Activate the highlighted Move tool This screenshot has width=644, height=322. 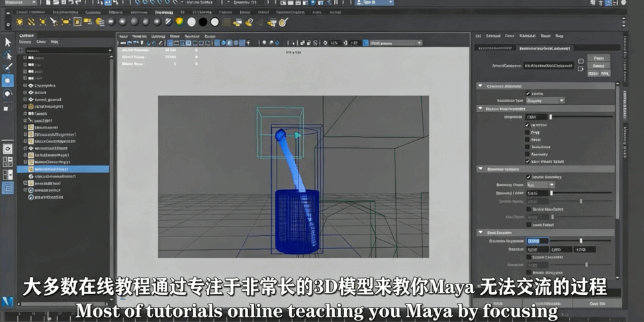[8, 81]
